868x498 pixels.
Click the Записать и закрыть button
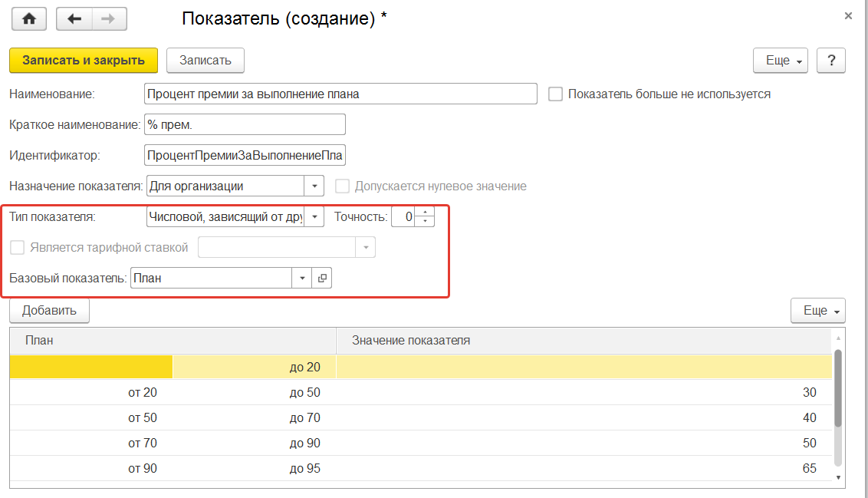point(83,60)
